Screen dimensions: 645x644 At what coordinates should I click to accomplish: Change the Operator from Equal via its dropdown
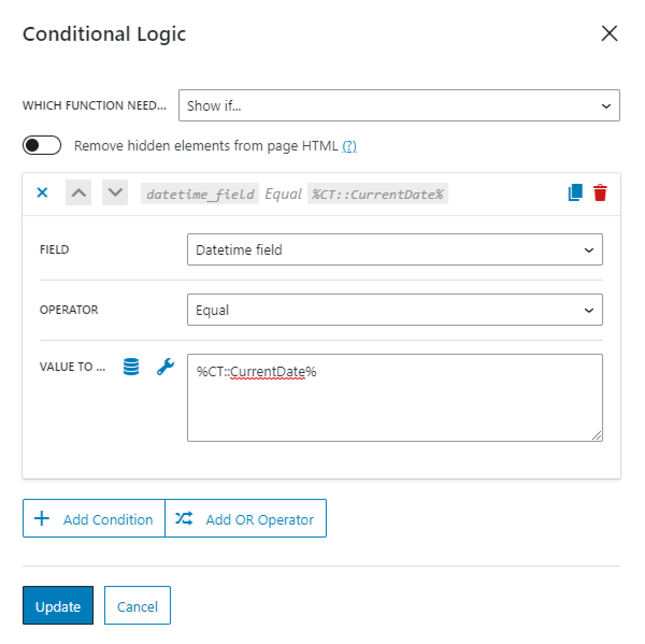click(x=395, y=310)
